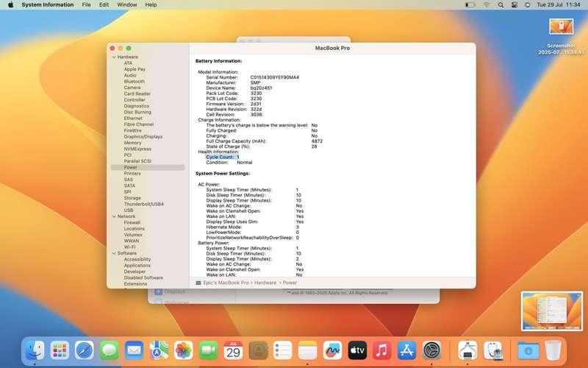588x368 pixels.
Task: Launch Notes from the Dock
Action: pos(307,351)
